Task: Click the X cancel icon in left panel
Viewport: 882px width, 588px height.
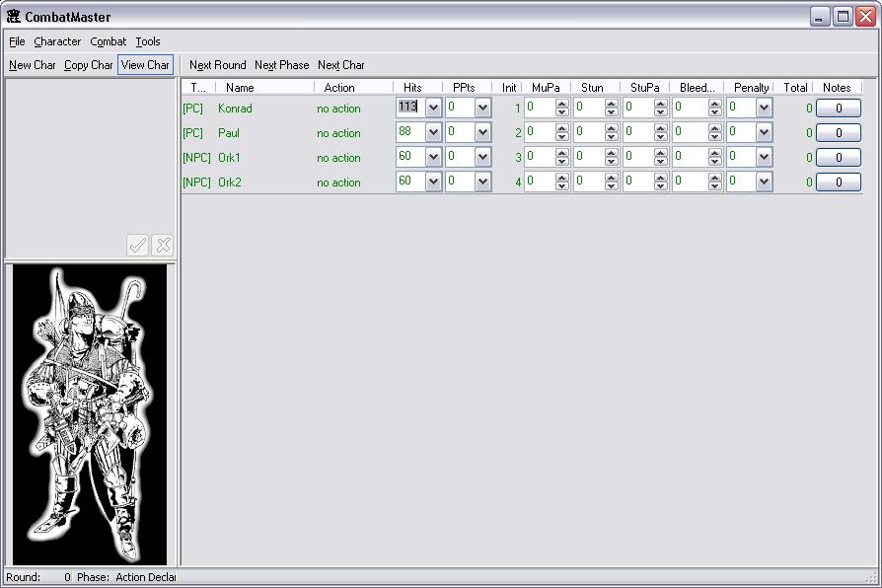Action: click(164, 246)
